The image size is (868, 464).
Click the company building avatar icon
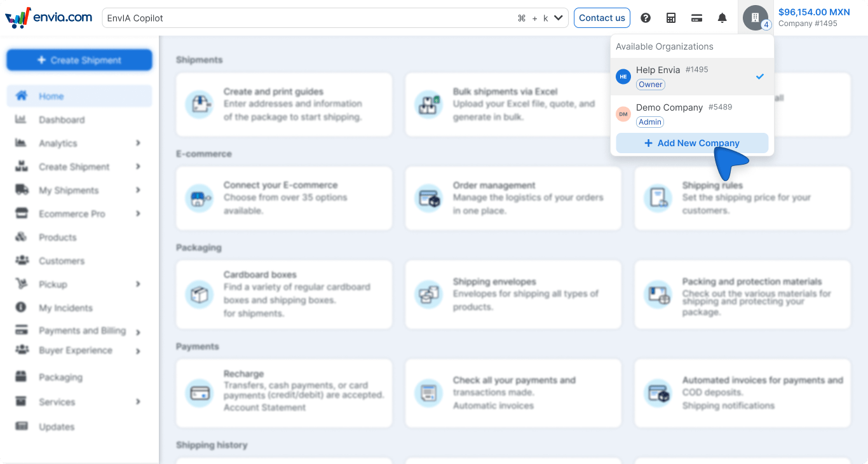[755, 18]
